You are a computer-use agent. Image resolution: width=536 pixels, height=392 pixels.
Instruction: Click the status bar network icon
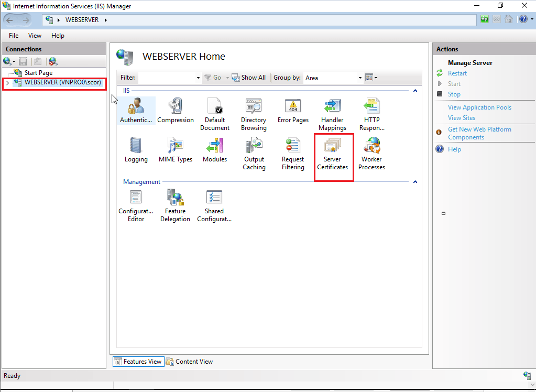pos(527,375)
